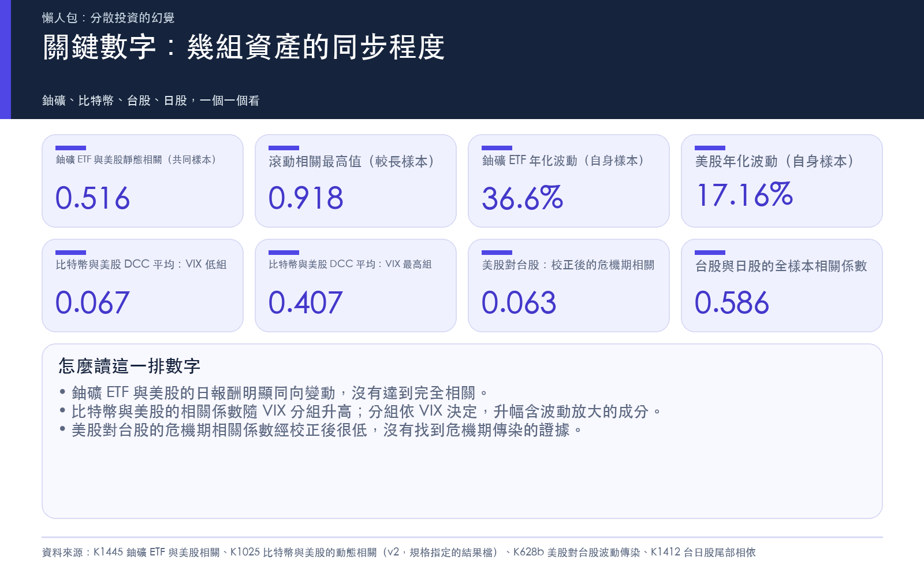The width and height of the screenshot is (924, 578).
Task: Click label 鈾礦 ETF 與美股靜態相關（共同樣本）
Action: [x=136, y=160]
